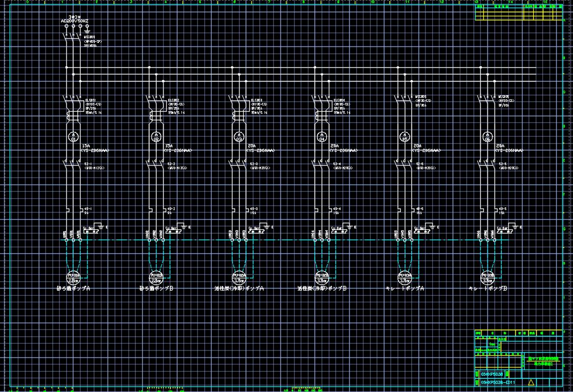Select drawing number 05HXP503B-ED11 text
The width and height of the screenshot is (573, 392).
point(498,383)
